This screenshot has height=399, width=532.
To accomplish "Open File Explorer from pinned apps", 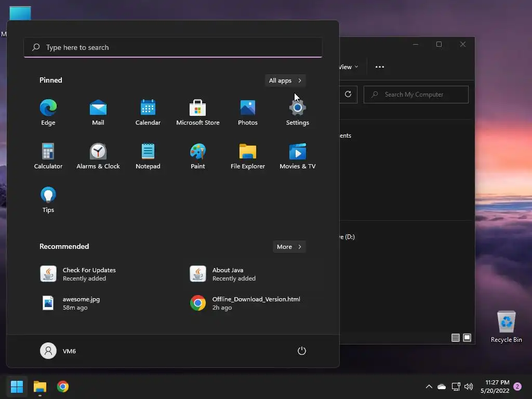I will [x=248, y=156].
